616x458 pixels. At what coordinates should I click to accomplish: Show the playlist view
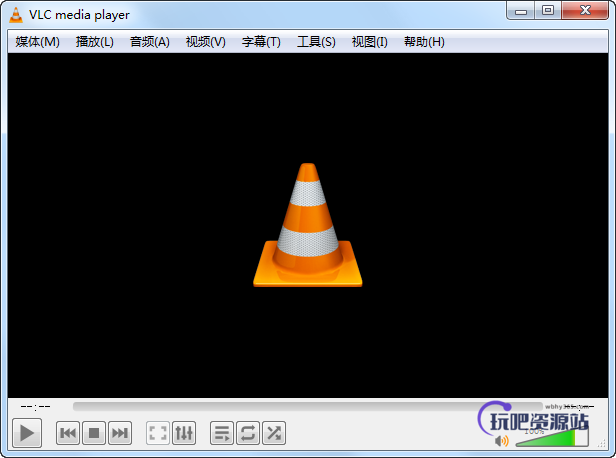pos(222,433)
